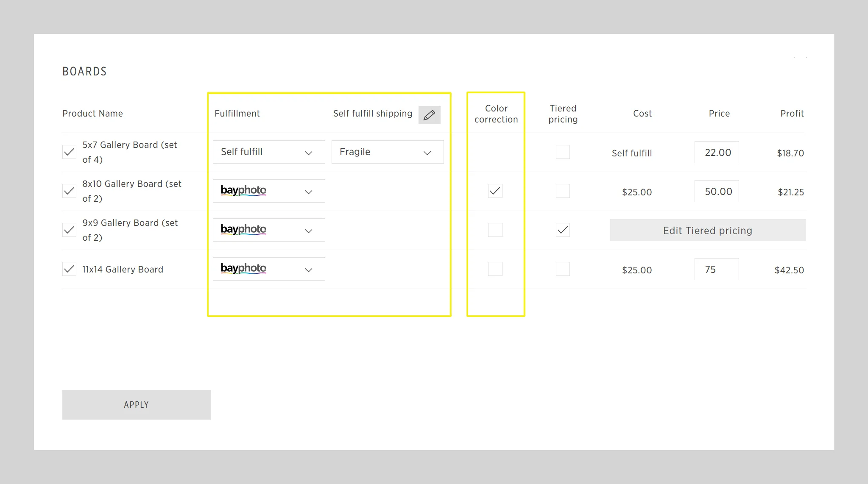868x484 pixels.
Task: Click the pencil icon beside Self fulfill shipping
Action: click(x=429, y=115)
